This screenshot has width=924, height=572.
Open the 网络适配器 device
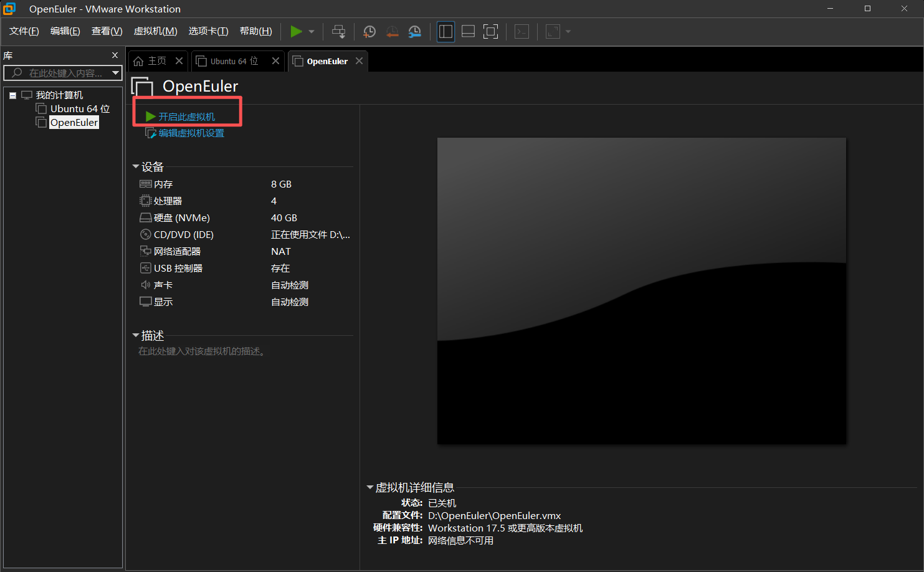[177, 252]
